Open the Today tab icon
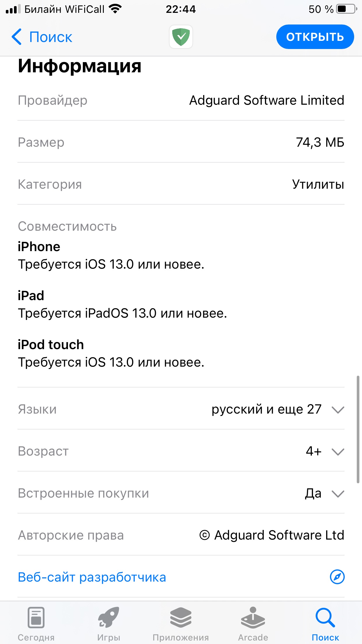362x644 pixels. coord(36,617)
